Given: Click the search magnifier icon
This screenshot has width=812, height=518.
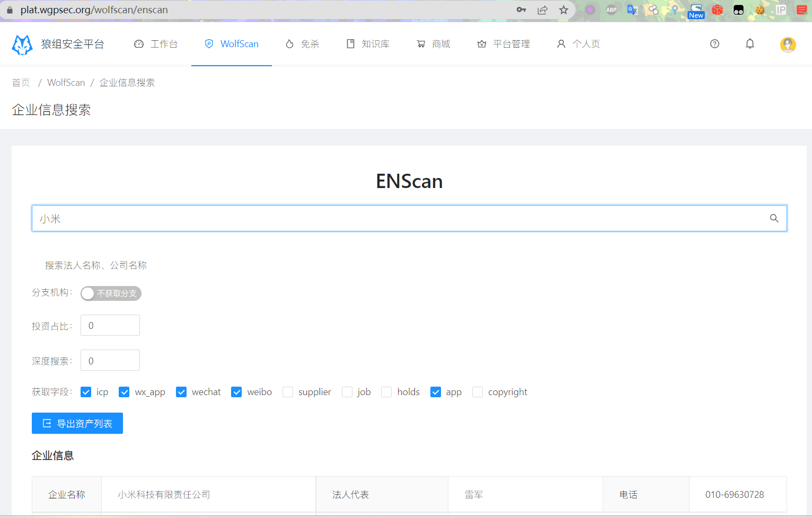Looking at the screenshot, I should (774, 218).
